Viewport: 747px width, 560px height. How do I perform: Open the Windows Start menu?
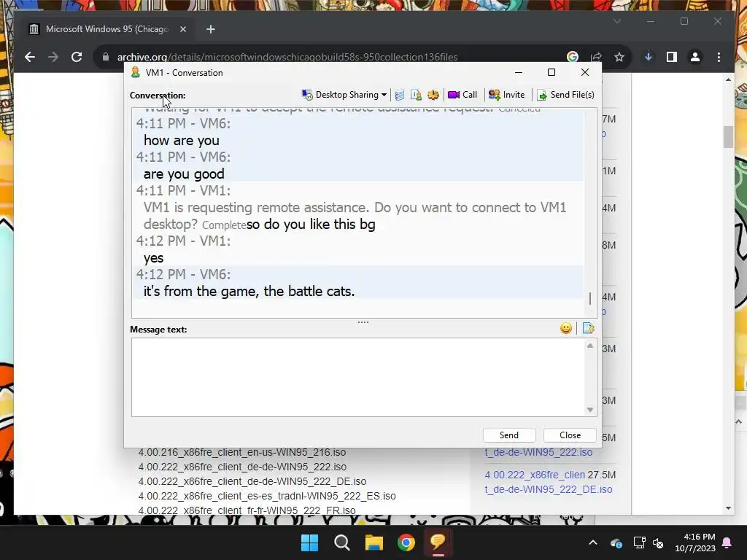(309, 542)
